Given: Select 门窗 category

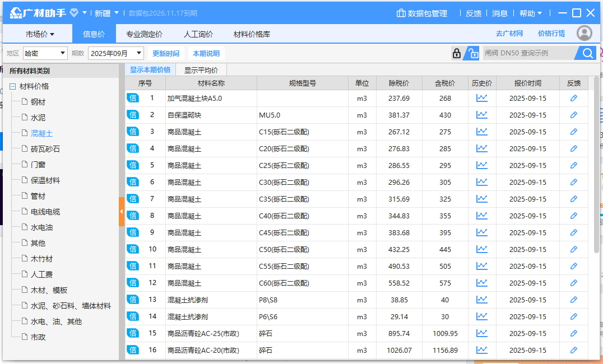Looking at the screenshot, I should [x=38, y=165].
